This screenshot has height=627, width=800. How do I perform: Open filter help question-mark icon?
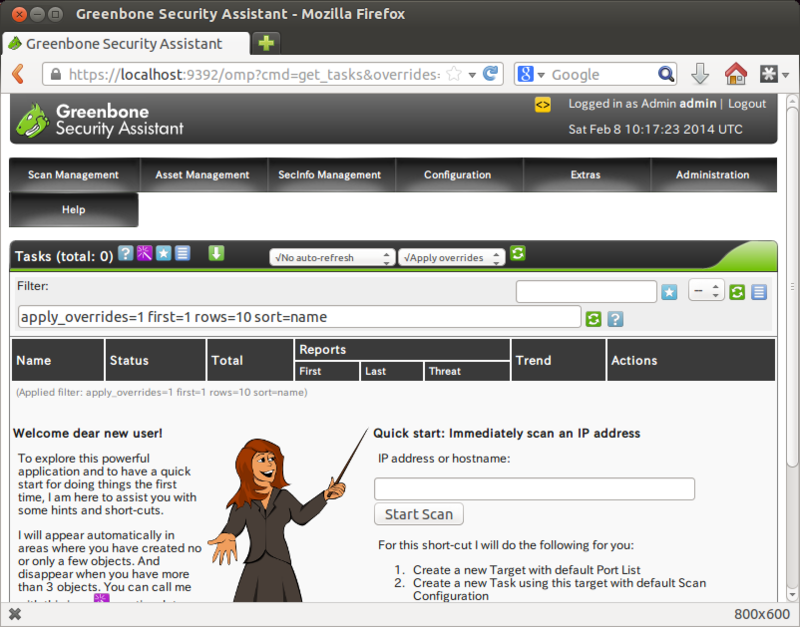tap(615, 319)
